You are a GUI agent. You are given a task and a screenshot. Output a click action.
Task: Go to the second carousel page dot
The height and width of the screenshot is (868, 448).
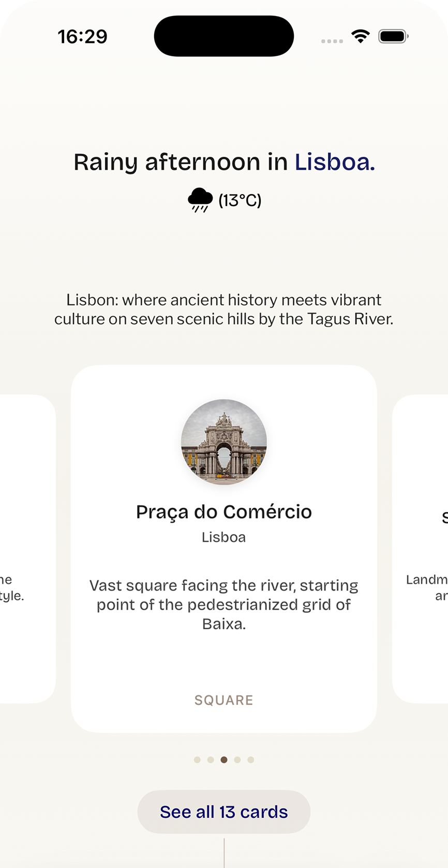point(211,760)
